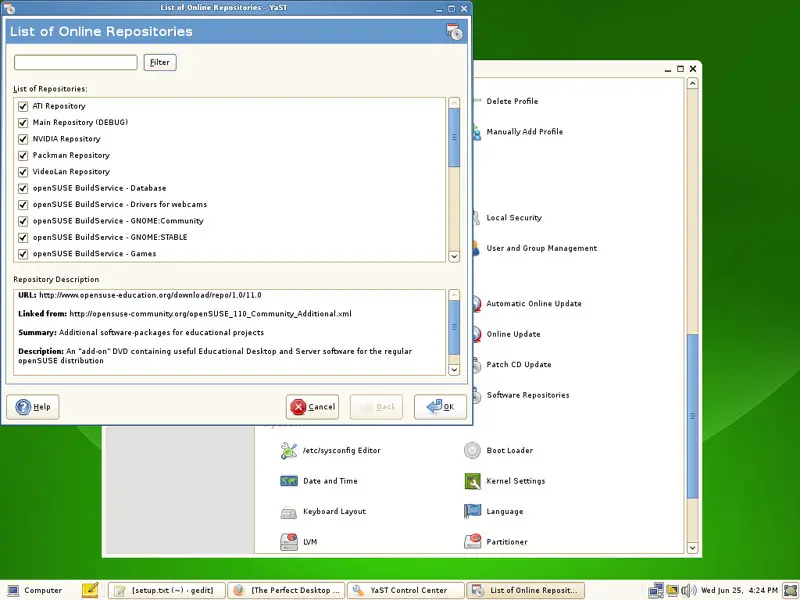The width and height of the screenshot is (800, 600).
Task: Focus the repository filter text field
Action: tap(76, 62)
